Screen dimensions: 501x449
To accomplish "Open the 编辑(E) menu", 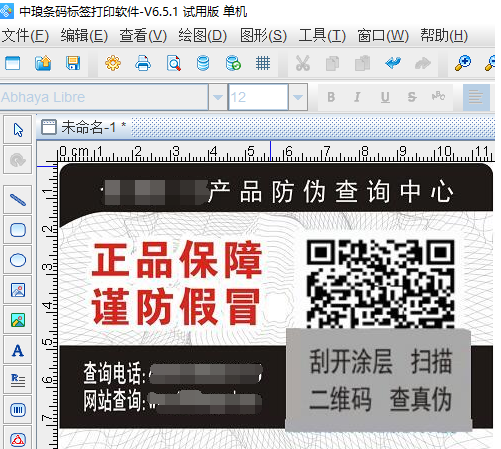I will [x=84, y=35].
